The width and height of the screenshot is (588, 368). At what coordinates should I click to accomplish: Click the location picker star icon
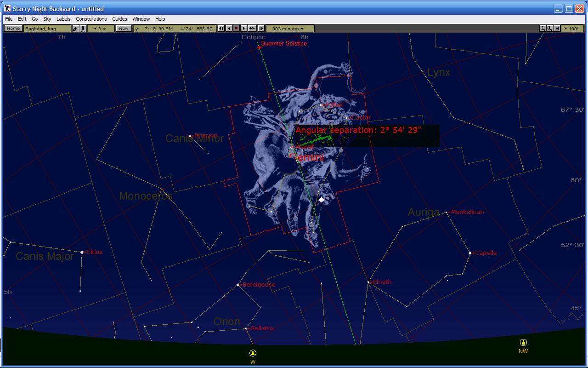(x=76, y=29)
